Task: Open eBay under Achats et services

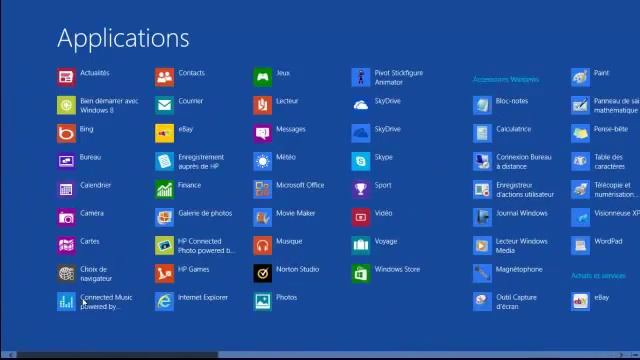Action: [x=580, y=302]
